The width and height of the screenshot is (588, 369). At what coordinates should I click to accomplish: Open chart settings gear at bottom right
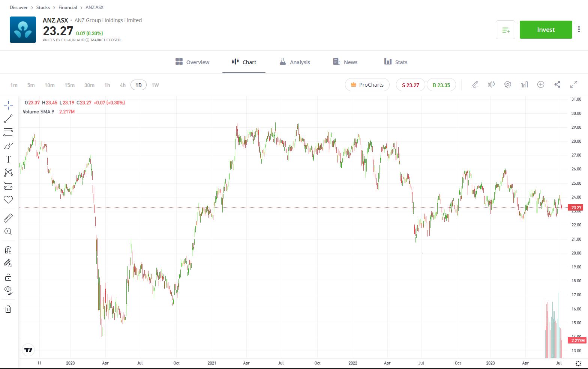(x=578, y=363)
